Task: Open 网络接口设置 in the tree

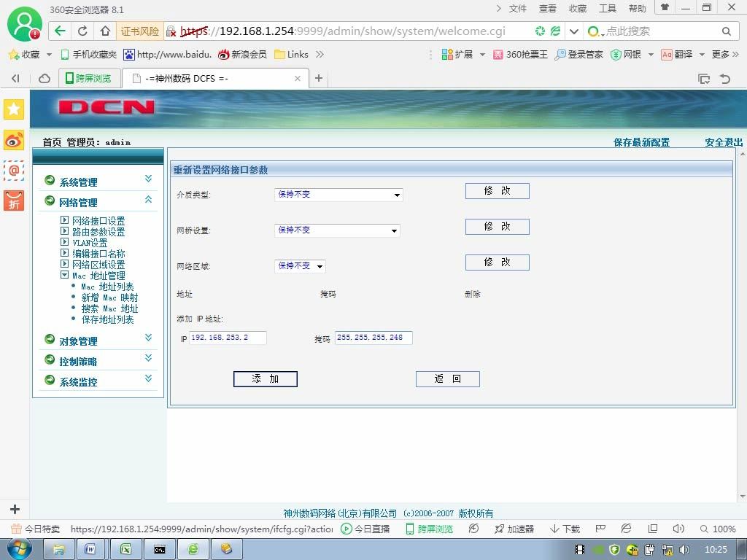Action: click(98, 221)
